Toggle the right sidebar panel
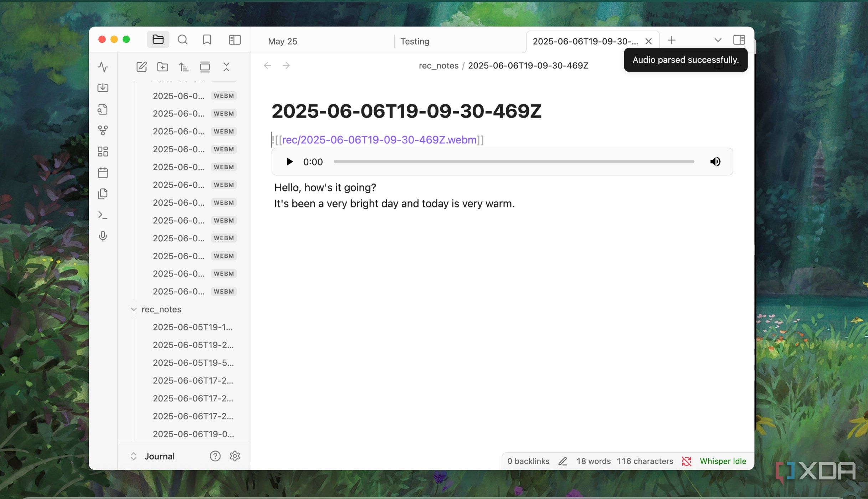This screenshot has height=499, width=868. (x=739, y=40)
